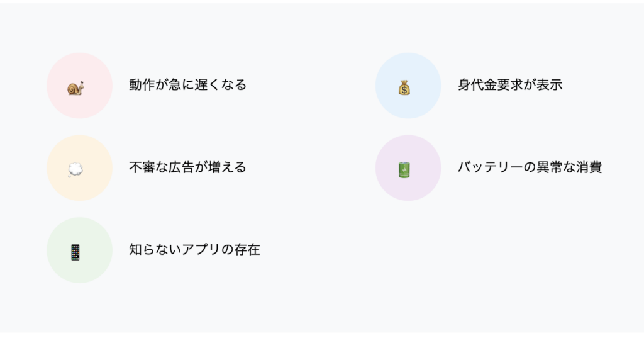Select the pale green circle badge
Viewport: 644px width, 343px height.
click(80, 250)
